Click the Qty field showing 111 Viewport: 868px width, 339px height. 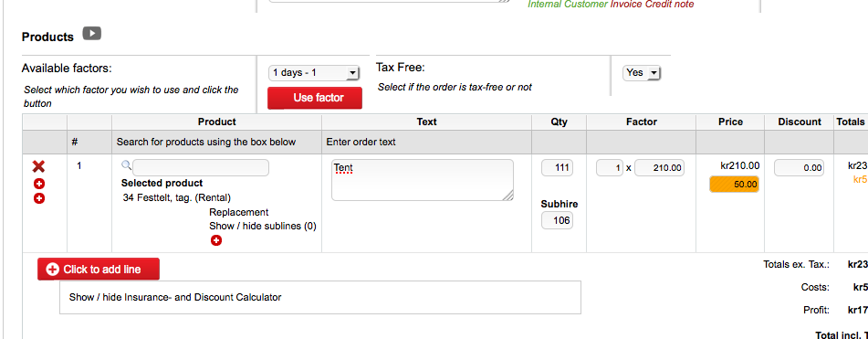coord(557,168)
